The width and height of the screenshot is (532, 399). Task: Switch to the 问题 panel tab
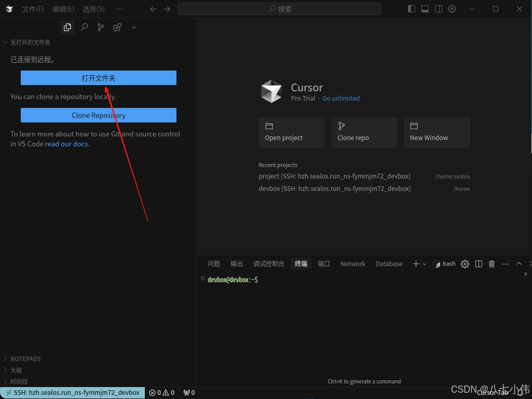[x=214, y=264]
